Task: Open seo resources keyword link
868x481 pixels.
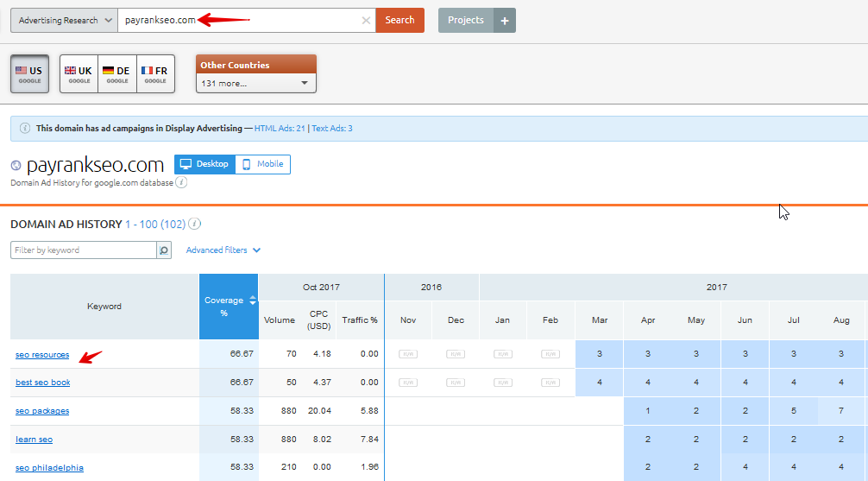Action: click(x=42, y=355)
